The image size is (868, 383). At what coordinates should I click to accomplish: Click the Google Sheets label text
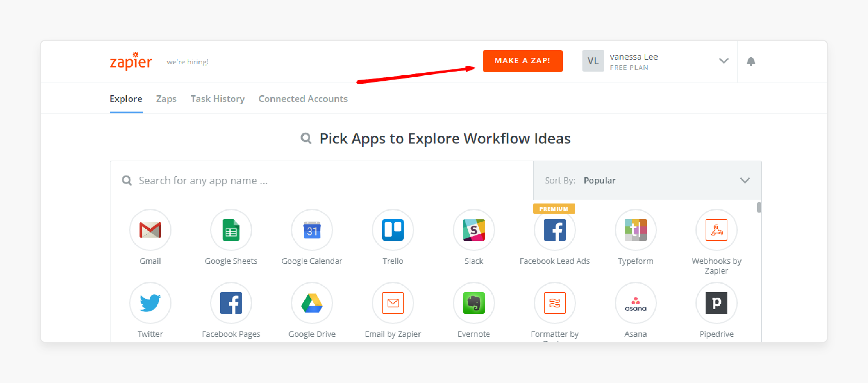[231, 261]
